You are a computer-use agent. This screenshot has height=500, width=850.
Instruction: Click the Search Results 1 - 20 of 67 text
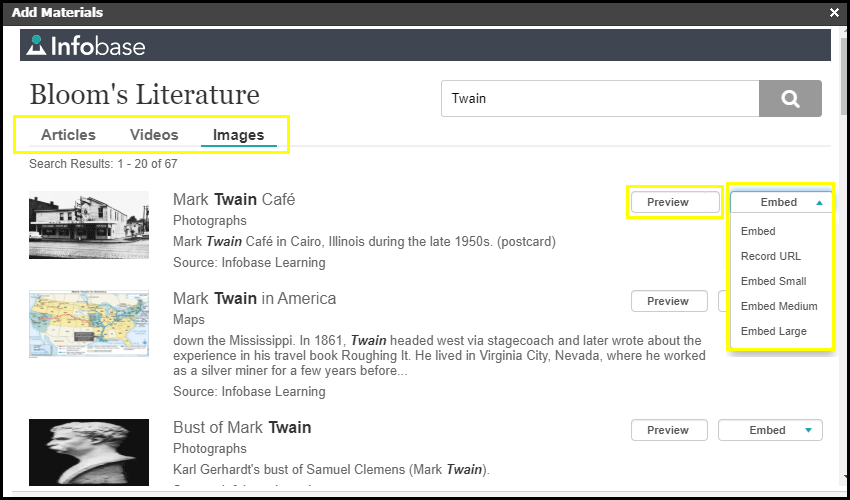point(103,164)
